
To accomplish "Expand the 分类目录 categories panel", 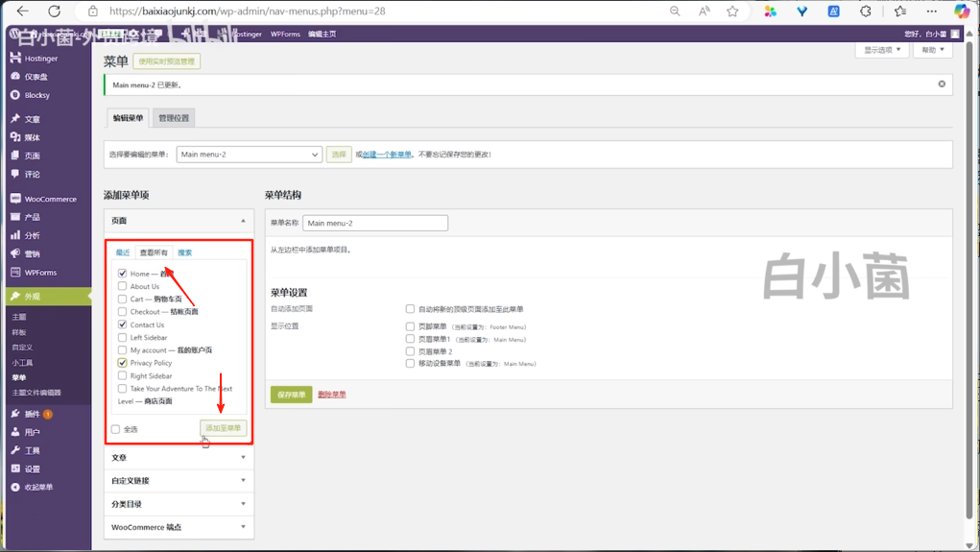I will coord(179,504).
